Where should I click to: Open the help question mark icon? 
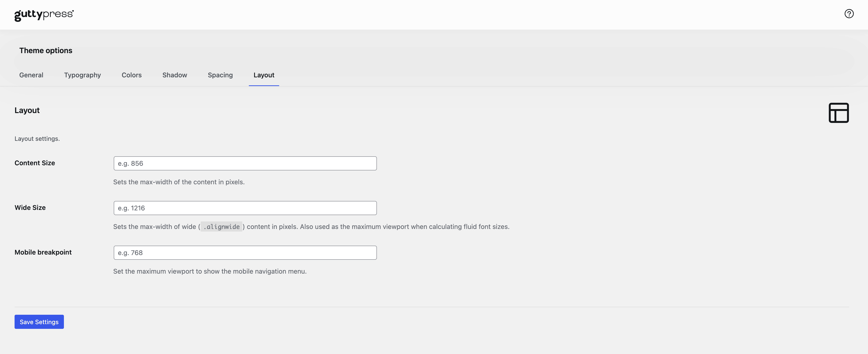click(849, 14)
